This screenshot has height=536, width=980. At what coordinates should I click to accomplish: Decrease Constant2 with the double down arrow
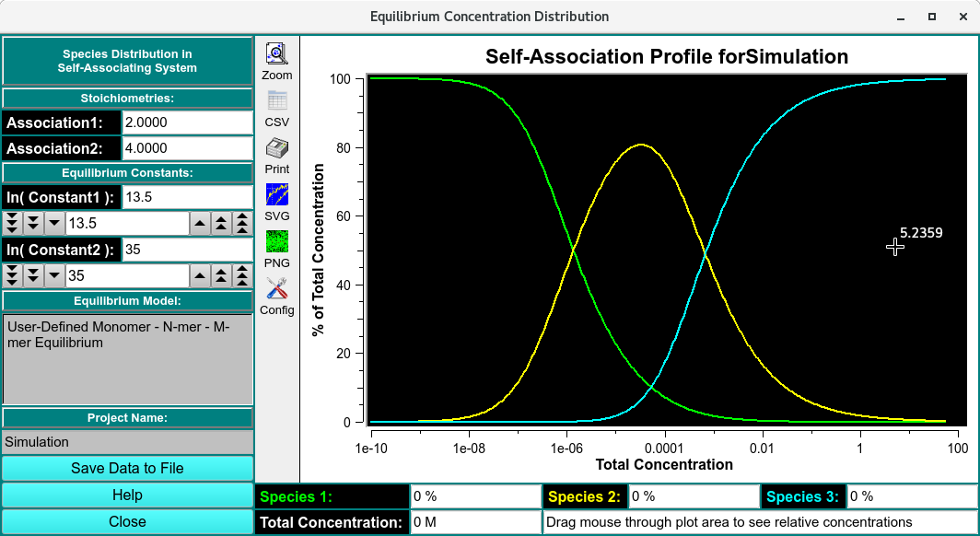coord(33,276)
